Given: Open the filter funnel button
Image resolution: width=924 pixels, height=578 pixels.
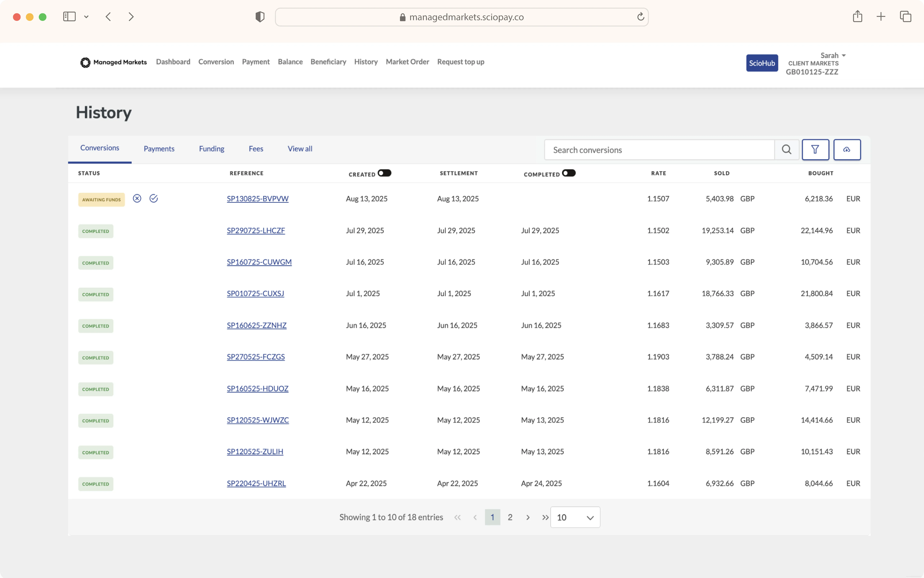Looking at the screenshot, I should [815, 150].
